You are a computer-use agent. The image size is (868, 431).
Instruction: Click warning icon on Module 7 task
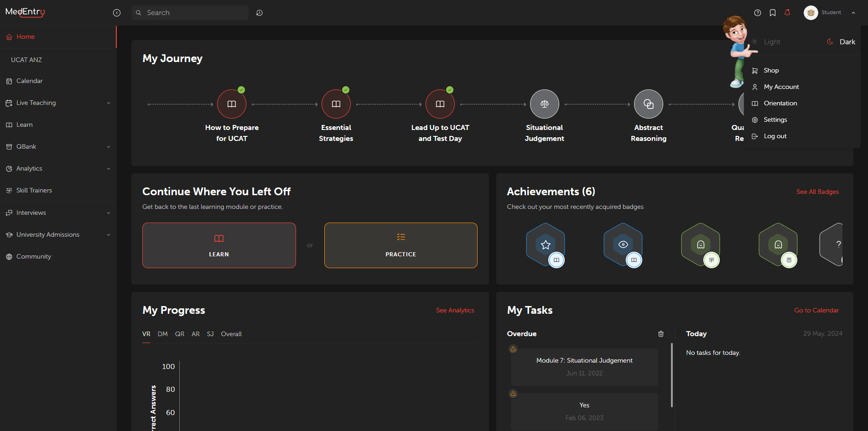point(513,349)
